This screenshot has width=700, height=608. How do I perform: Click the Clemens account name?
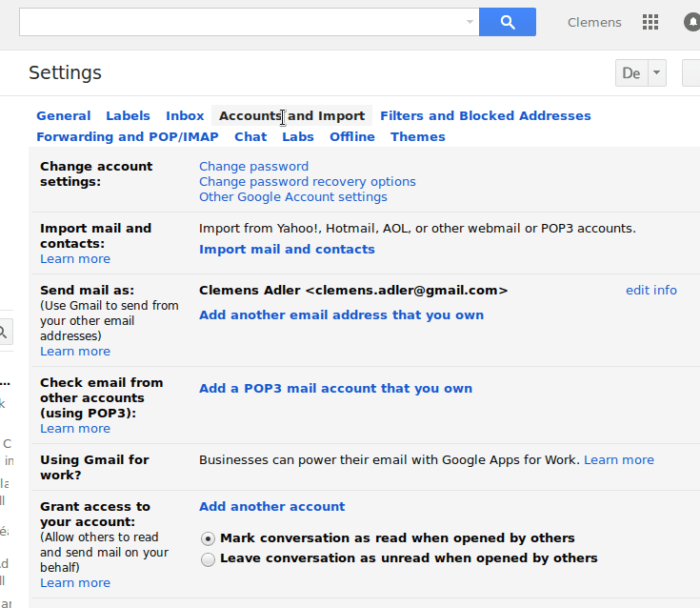click(594, 22)
